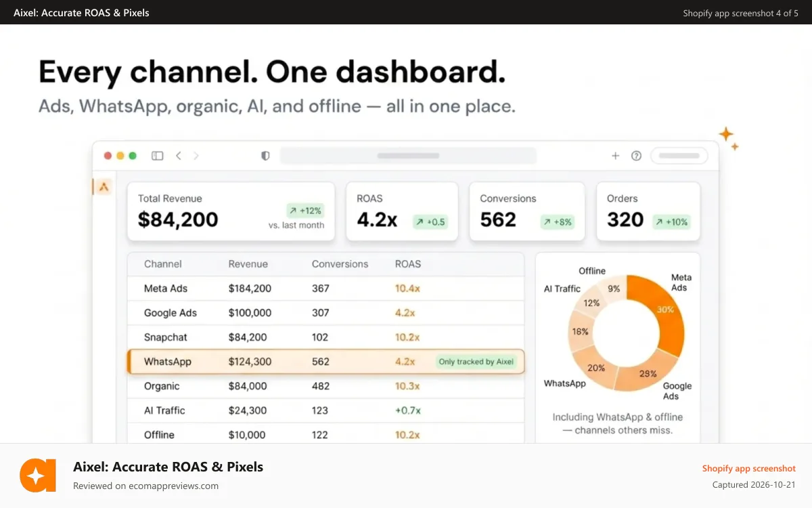Screen dimensions: 812x508
Task: Toggle the browser sidebar panel icon
Action: pos(158,156)
